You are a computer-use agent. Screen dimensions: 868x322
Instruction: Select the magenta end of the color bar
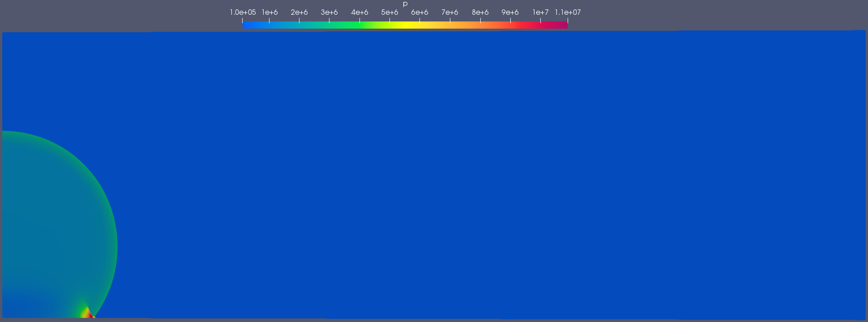(x=563, y=25)
